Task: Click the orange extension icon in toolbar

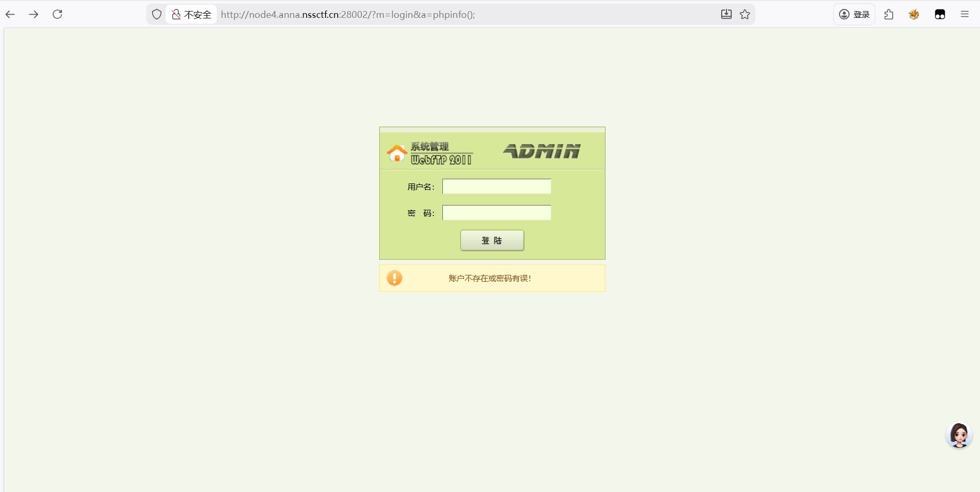Action: click(x=914, y=14)
